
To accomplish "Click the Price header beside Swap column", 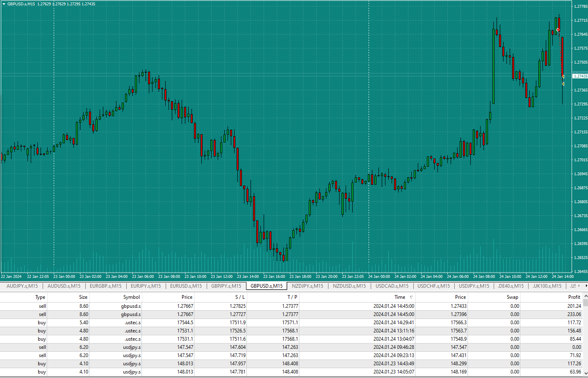I will tap(442, 297).
